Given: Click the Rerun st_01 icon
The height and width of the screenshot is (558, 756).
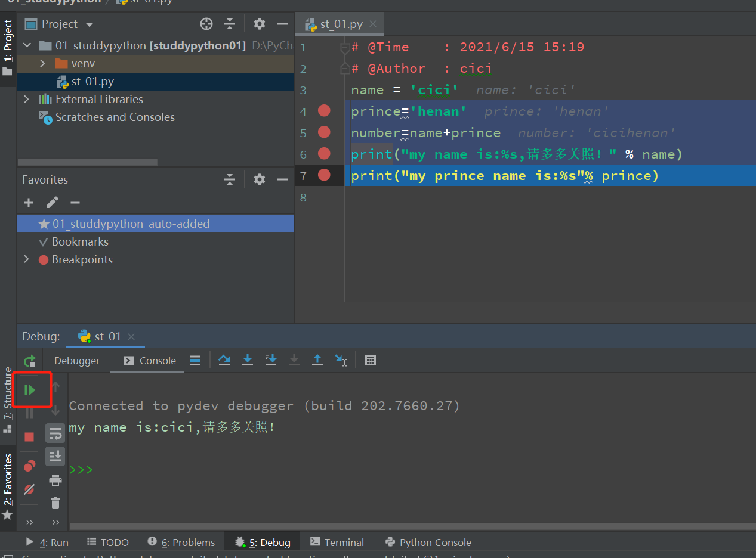Looking at the screenshot, I should tap(29, 361).
